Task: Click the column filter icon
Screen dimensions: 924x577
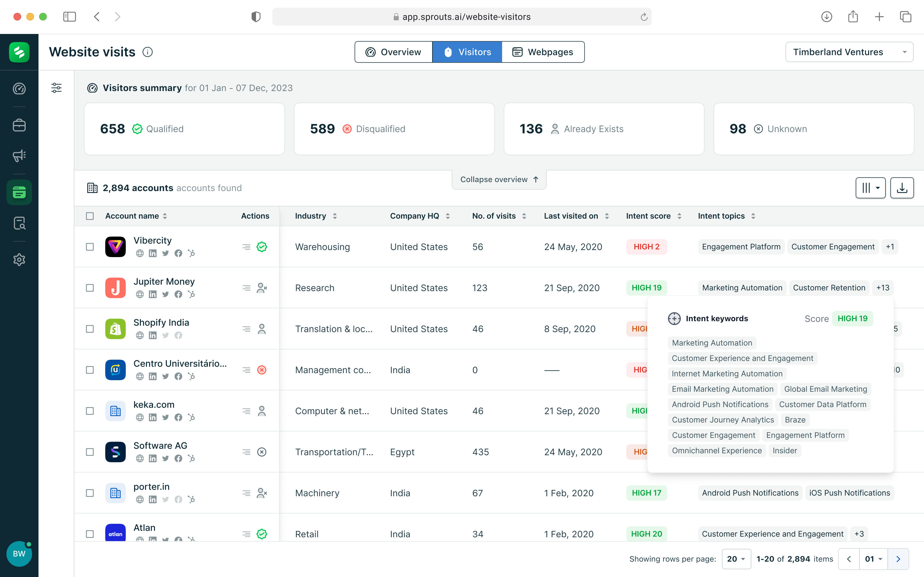Action: pos(870,188)
